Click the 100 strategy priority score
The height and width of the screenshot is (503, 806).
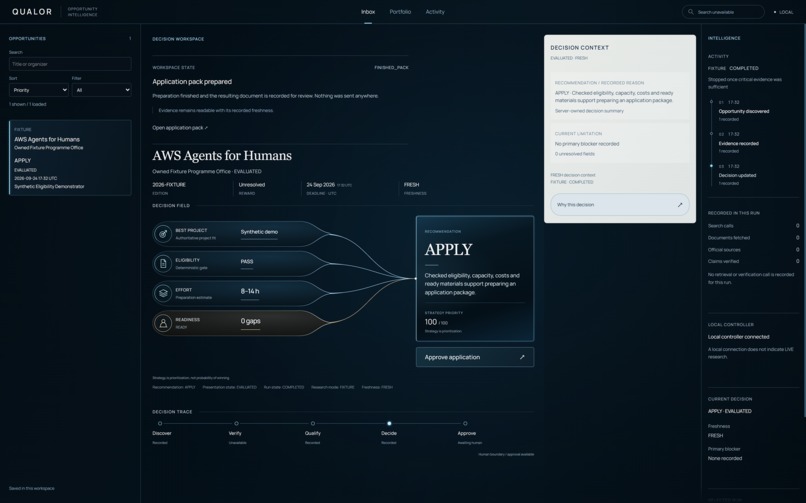point(431,322)
